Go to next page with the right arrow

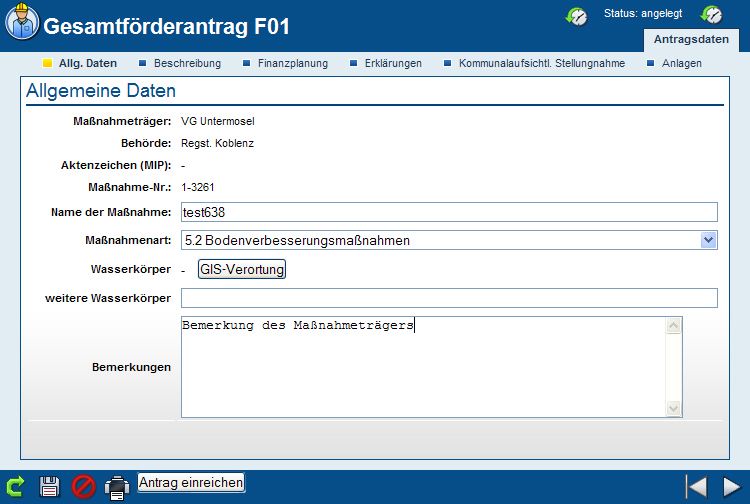tap(732, 487)
